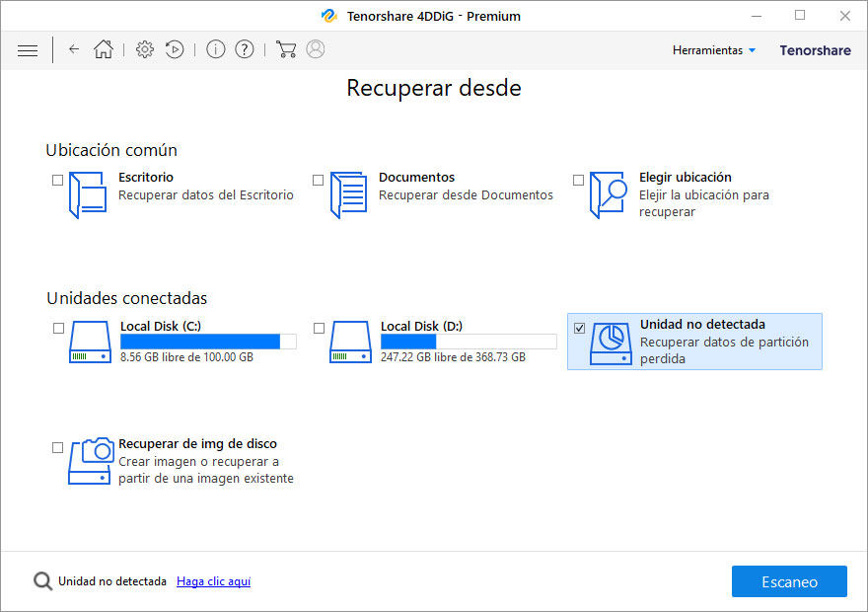Check the Documentos checkbox

tap(319, 180)
